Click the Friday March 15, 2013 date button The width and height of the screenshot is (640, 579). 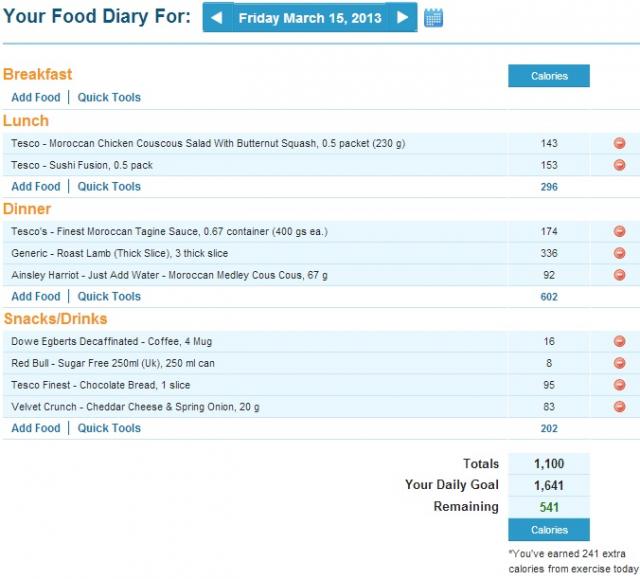(x=310, y=18)
